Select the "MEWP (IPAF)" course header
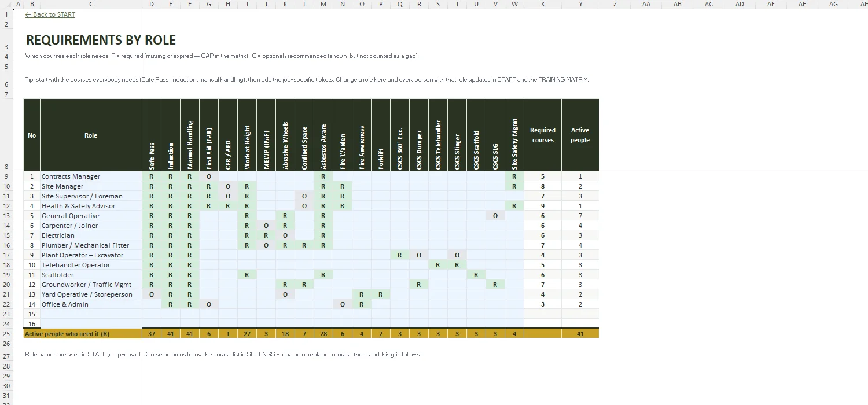 (266, 135)
